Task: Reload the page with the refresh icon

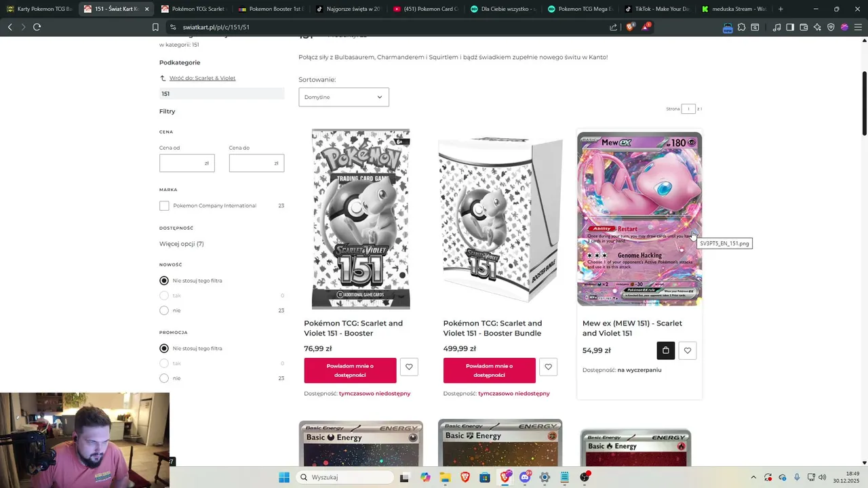Action: click(37, 27)
